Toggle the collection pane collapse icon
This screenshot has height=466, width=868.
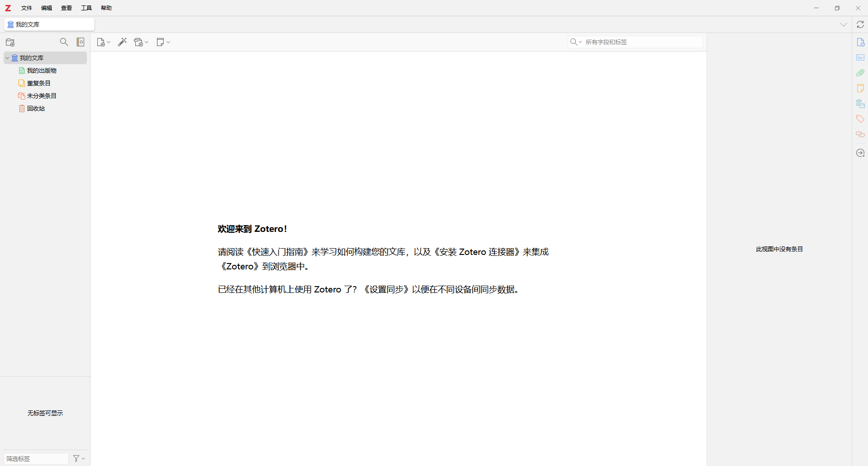pos(81,42)
